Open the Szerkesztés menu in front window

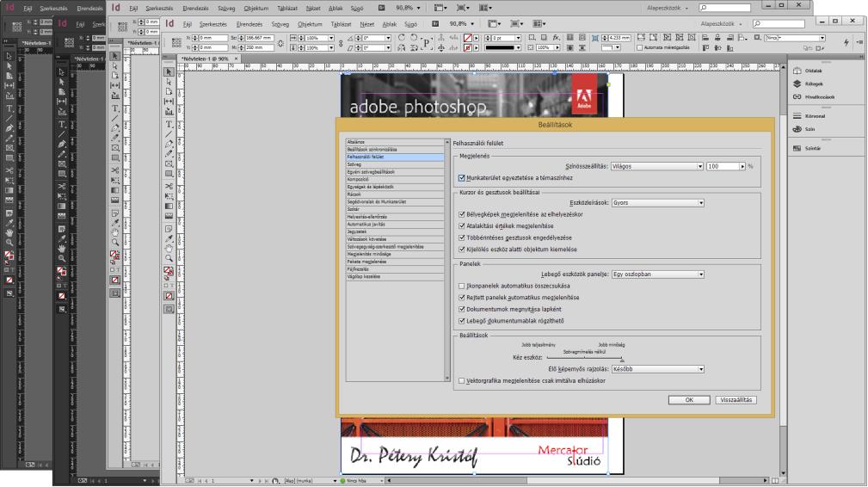(x=213, y=24)
